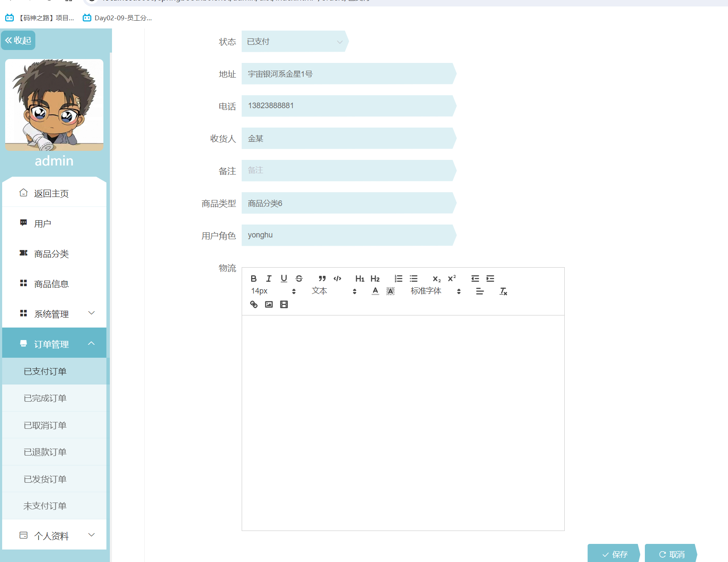The width and height of the screenshot is (728, 562).
Task: Toggle italic formatting in the editor
Action: click(x=269, y=278)
